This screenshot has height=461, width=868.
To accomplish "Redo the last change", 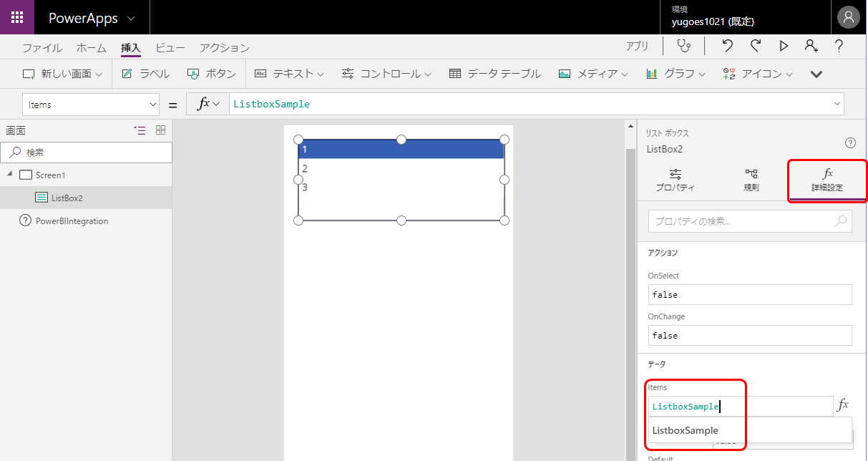I will pyautogui.click(x=756, y=46).
